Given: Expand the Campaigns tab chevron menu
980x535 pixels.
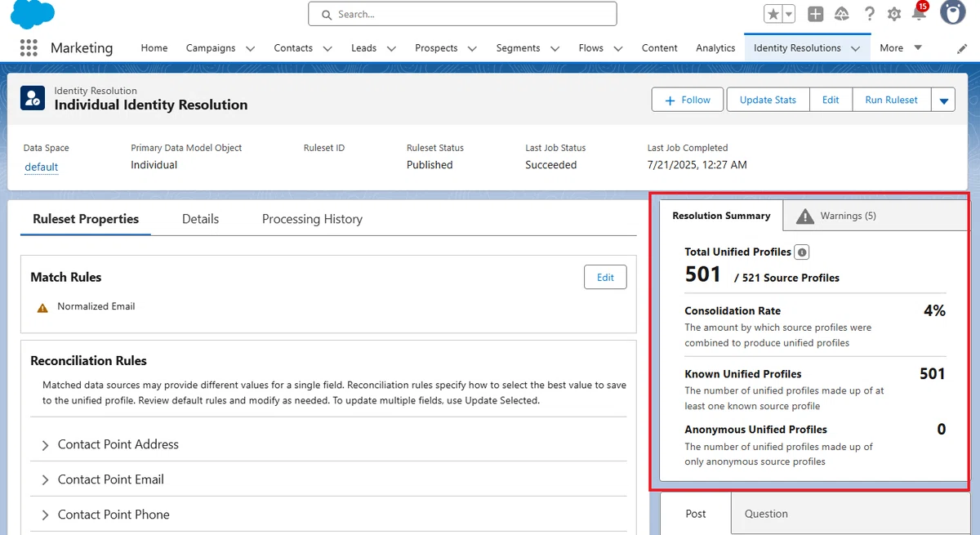Looking at the screenshot, I should (250, 48).
